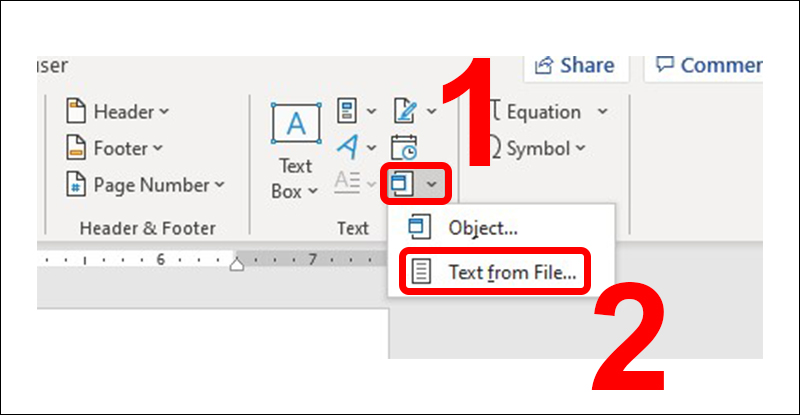Click the indent marker on the ruler
800x415 pixels.
coord(238,263)
